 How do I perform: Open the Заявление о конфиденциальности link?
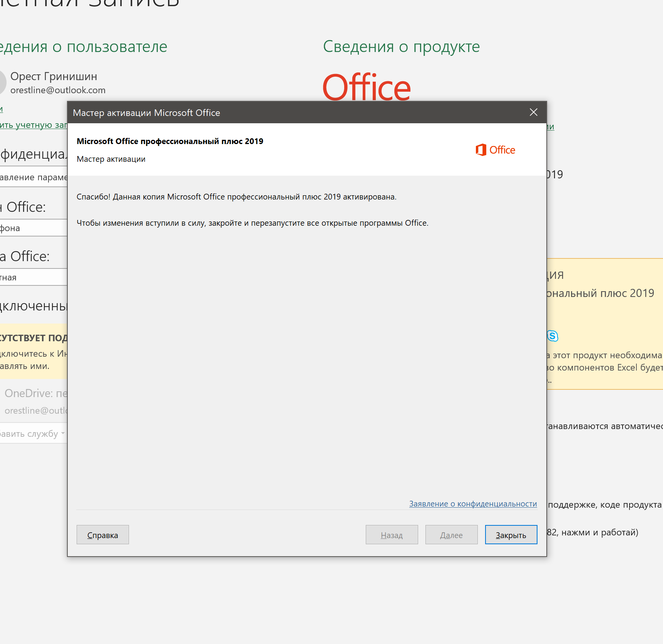pyautogui.click(x=473, y=504)
